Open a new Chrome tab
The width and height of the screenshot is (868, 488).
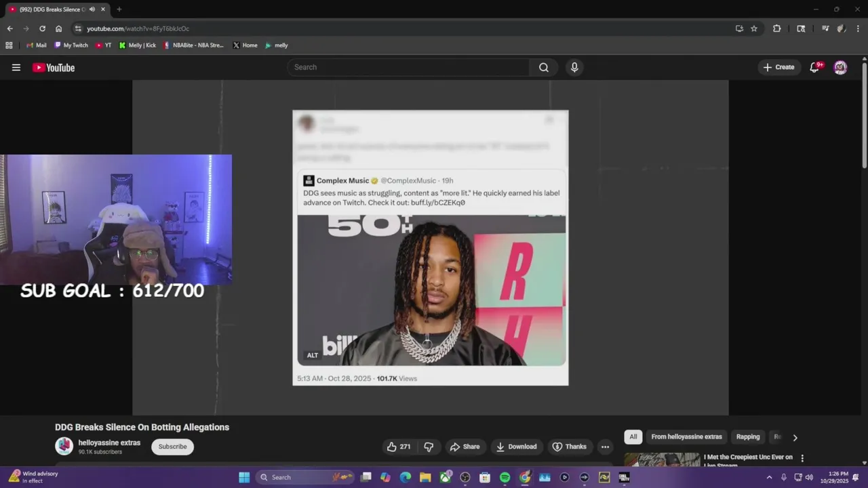click(x=119, y=9)
